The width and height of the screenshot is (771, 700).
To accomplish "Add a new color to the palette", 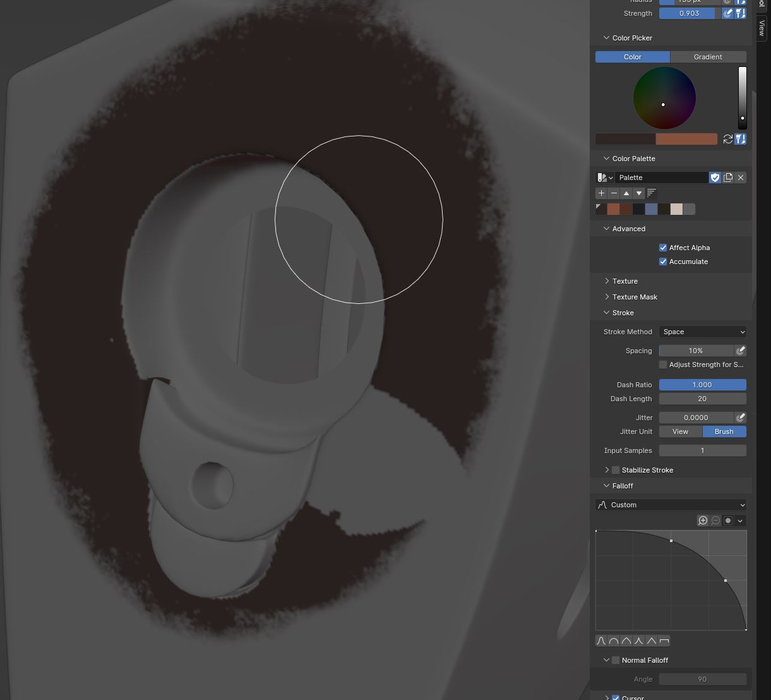I will coord(601,193).
